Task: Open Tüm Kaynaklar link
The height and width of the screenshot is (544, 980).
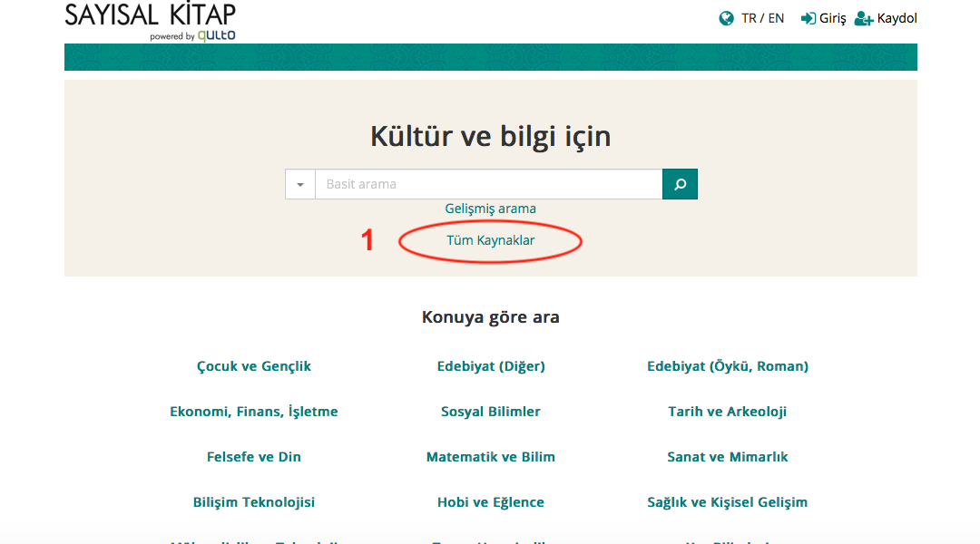Action: (490, 240)
